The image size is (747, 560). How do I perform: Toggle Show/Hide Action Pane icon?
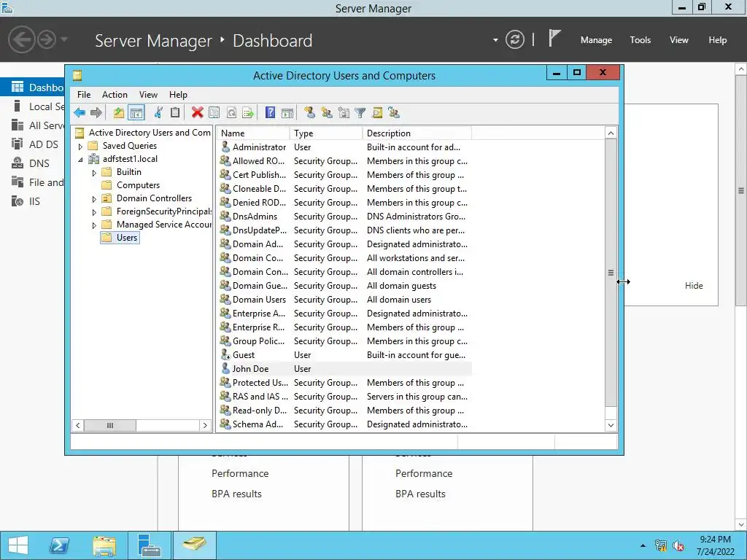tap(287, 113)
